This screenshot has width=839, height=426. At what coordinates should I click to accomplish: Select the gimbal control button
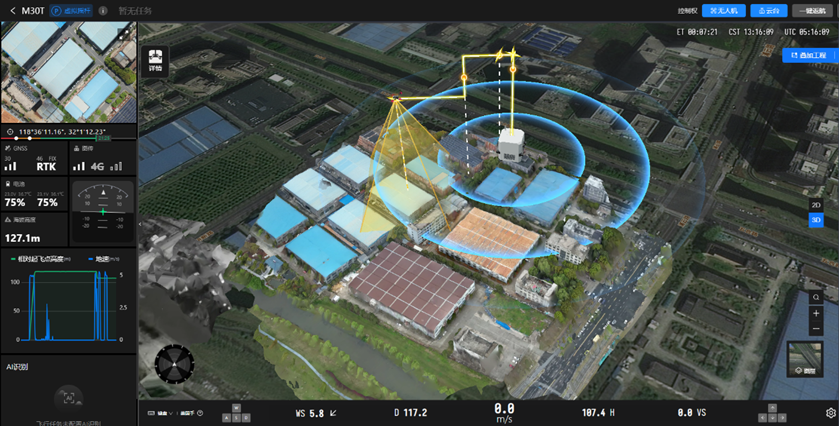tap(767, 10)
